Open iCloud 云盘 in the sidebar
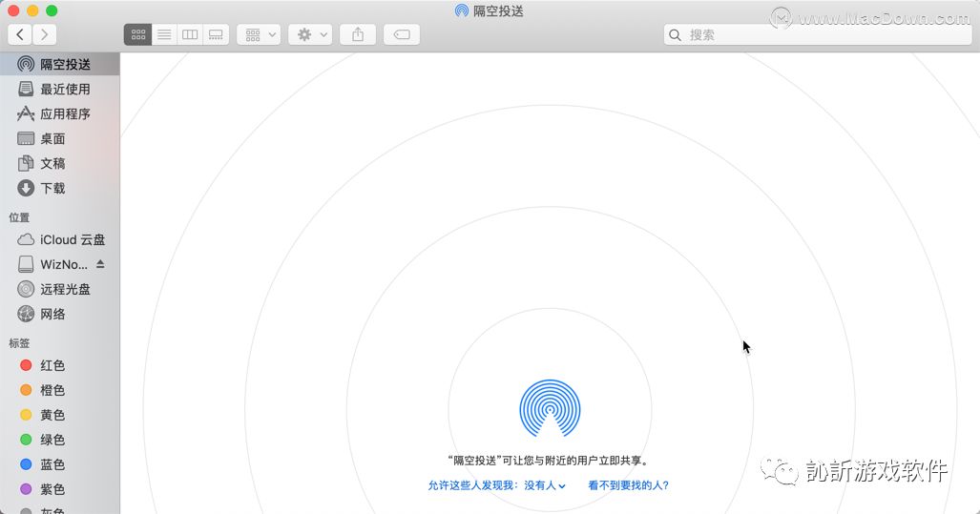 coord(59,239)
